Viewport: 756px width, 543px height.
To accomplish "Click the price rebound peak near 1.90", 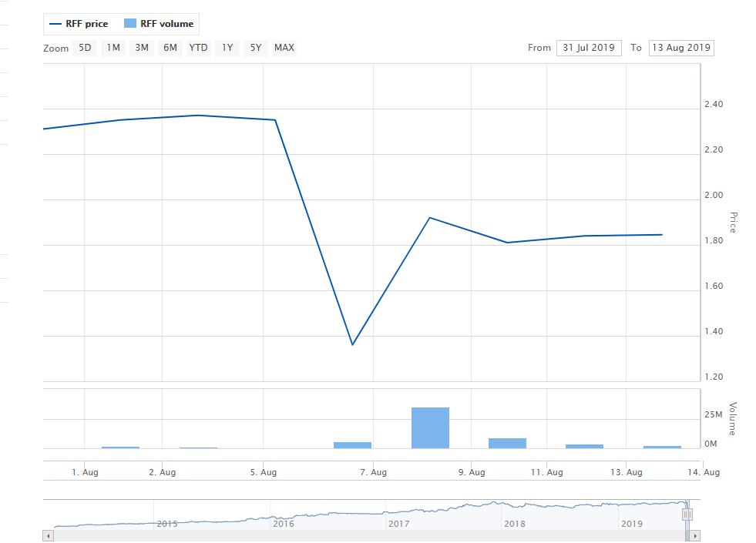I will coord(430,218).
